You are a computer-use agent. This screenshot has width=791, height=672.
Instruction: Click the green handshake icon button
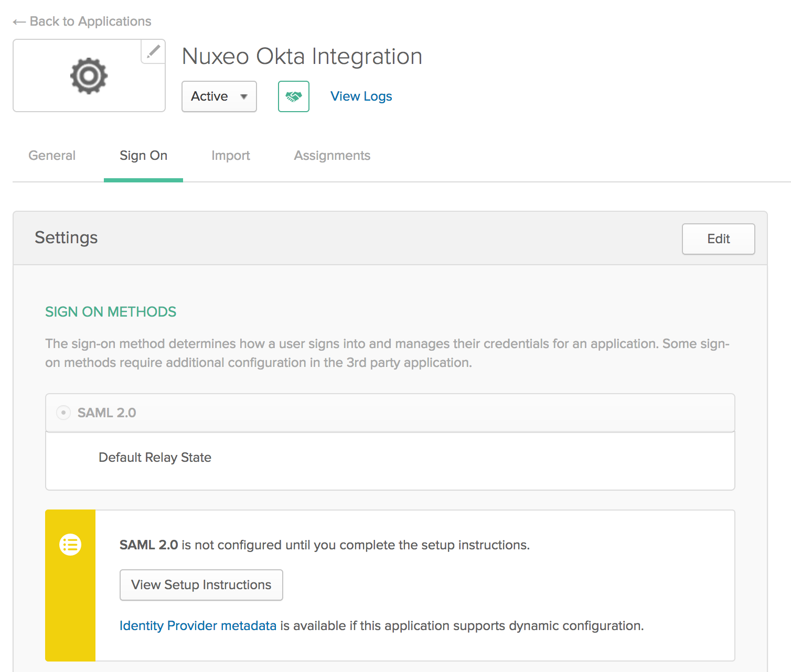(294, 96)
